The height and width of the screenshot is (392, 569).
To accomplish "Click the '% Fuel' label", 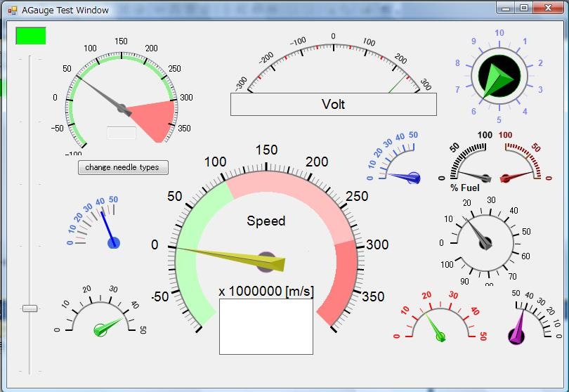I will pyautogui.click(x=465, y=188).
